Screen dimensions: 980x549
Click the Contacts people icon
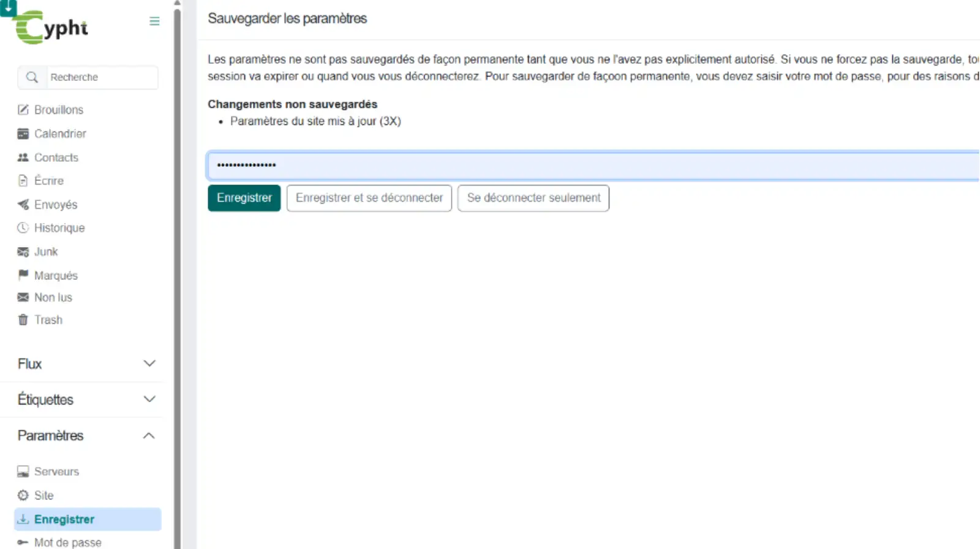(x=23, y=157)
